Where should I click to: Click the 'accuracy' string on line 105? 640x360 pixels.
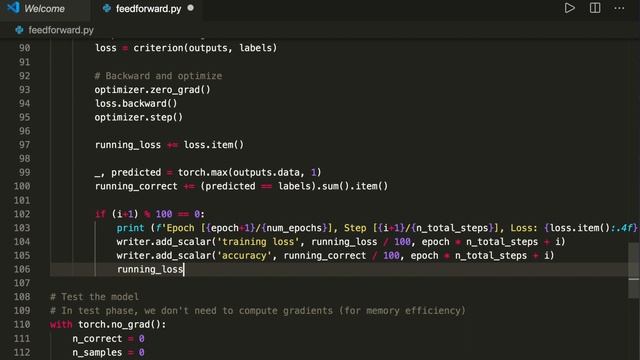[244, 256]
